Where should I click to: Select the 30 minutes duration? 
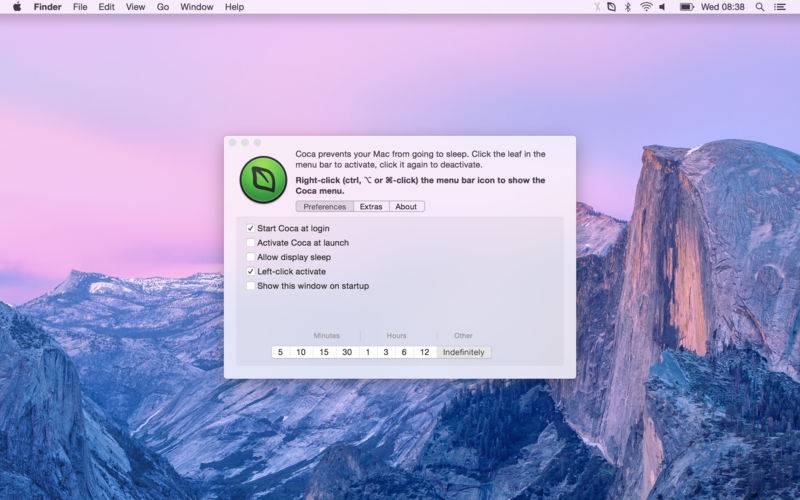tap(347, 352)
